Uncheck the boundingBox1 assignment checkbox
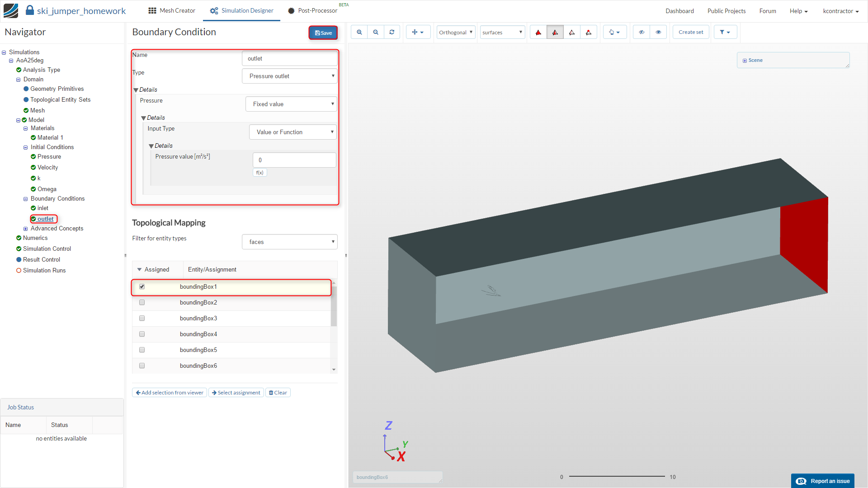Viewport: 868px width, 488px height. 142,286
